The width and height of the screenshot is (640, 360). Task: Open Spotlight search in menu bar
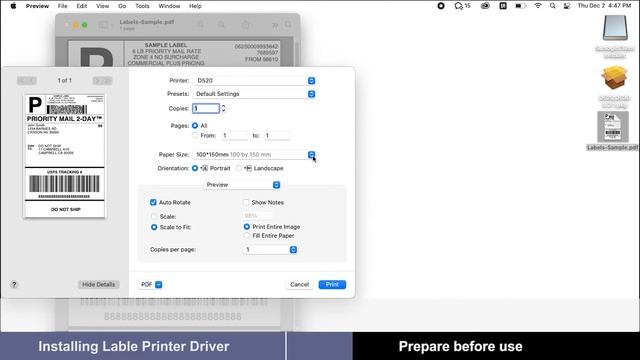(553, 6)
